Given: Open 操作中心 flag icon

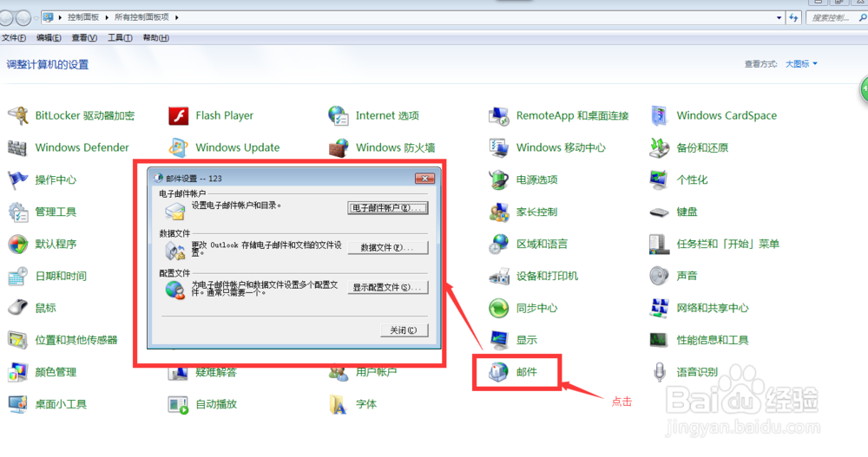Looking at the screenshot, I should click(17, 180).
